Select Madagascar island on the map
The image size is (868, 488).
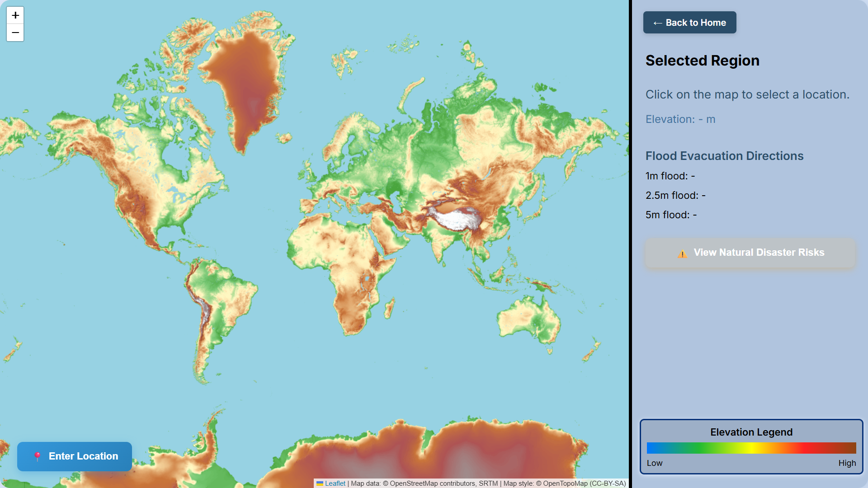click(389, 308)
